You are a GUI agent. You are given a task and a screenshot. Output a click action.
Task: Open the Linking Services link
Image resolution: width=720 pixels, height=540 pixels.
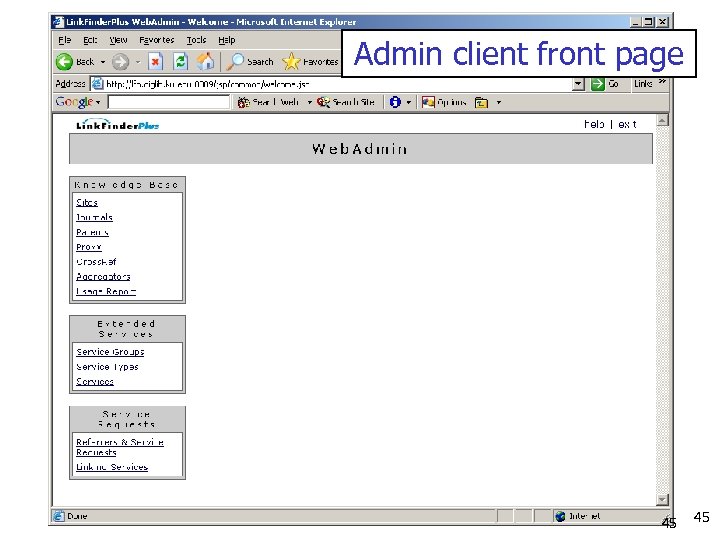point(112,467)
